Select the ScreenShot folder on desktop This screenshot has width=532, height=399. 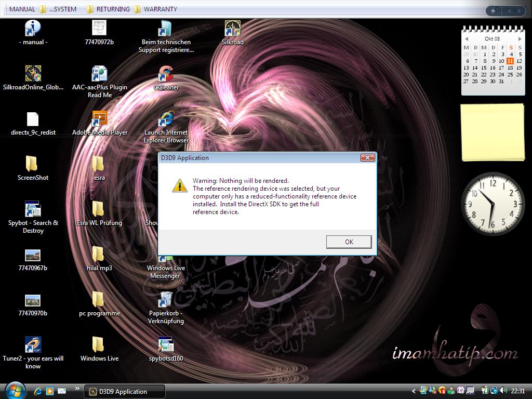pos(32,164)
